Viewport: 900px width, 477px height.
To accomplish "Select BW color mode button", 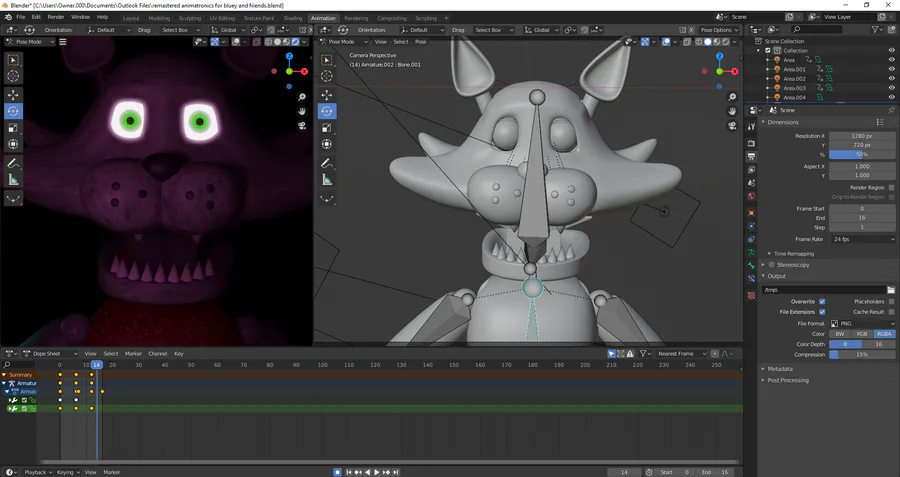I will [840, 333].
